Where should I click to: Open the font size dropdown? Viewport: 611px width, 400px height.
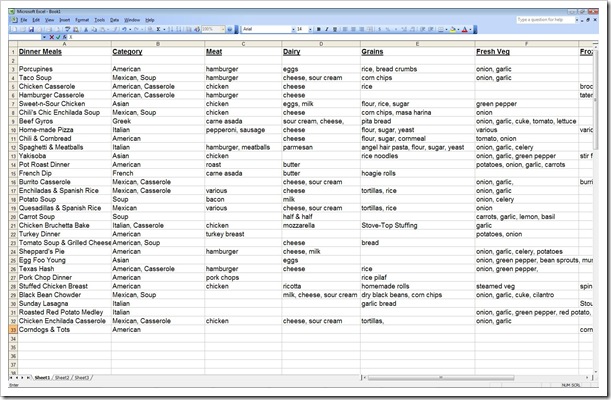click(x=310, y=29)
